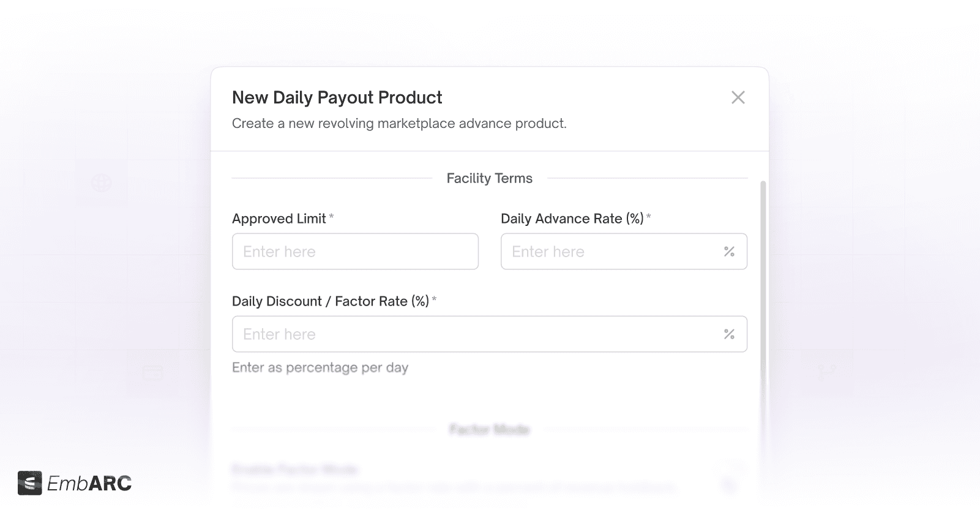Click the 'Enter as percentage per day' hint
The height and width of the screenshot is (510, 980).
click(x=320, y=367)
